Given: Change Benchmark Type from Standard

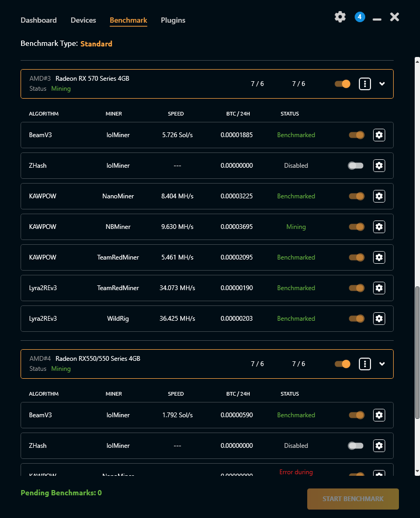Looking at the screenshot, I should point(96,44).
